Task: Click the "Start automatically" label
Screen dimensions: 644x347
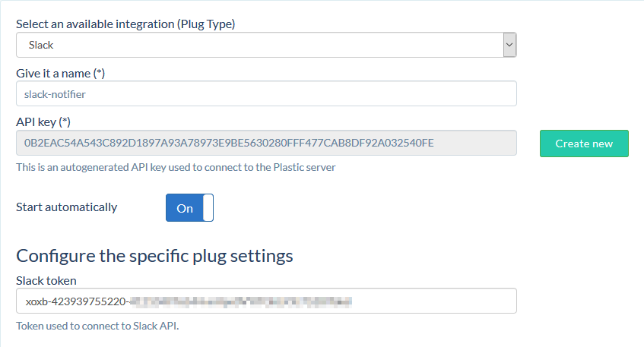Action: (67, 207)
